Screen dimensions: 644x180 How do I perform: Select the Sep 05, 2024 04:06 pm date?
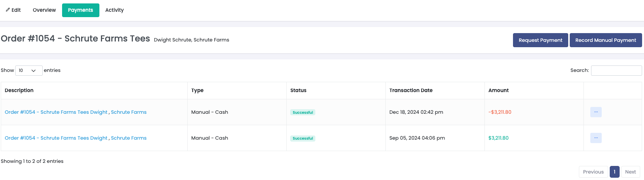(x=417, y=138)
